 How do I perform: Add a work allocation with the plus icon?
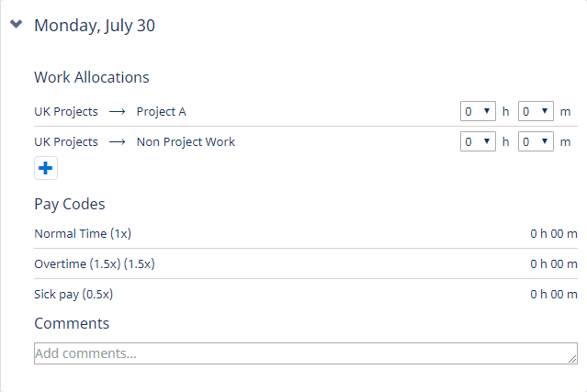click(46, 169)
